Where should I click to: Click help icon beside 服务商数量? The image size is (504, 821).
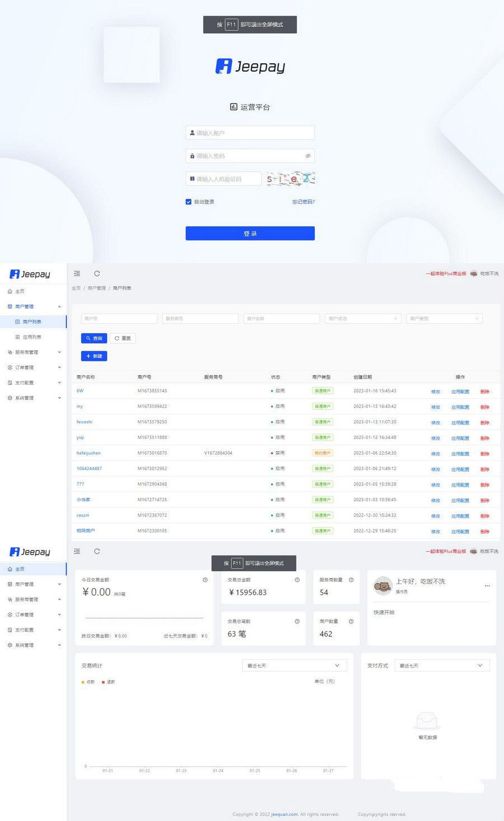tap(351, 580)
